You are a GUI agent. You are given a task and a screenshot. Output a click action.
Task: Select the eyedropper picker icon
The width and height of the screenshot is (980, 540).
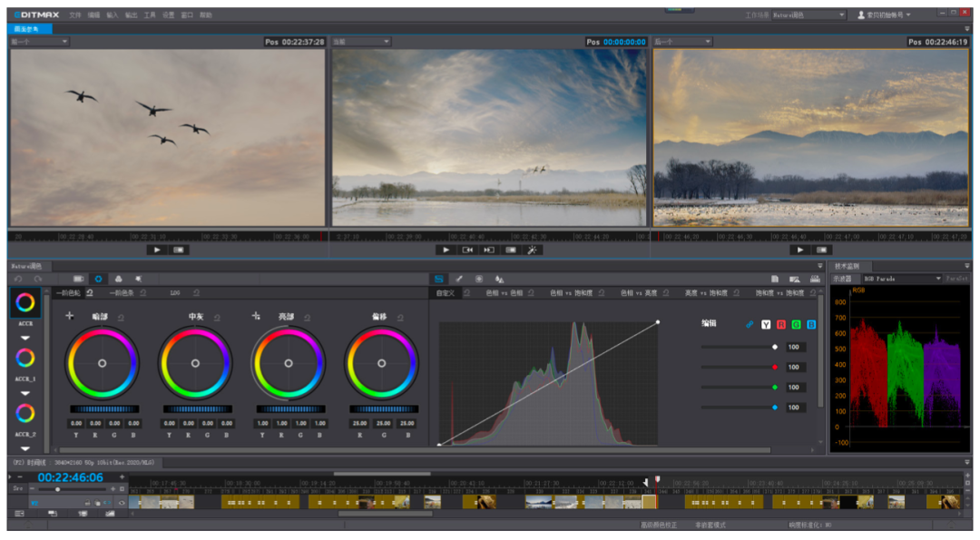tap(459, 279)
